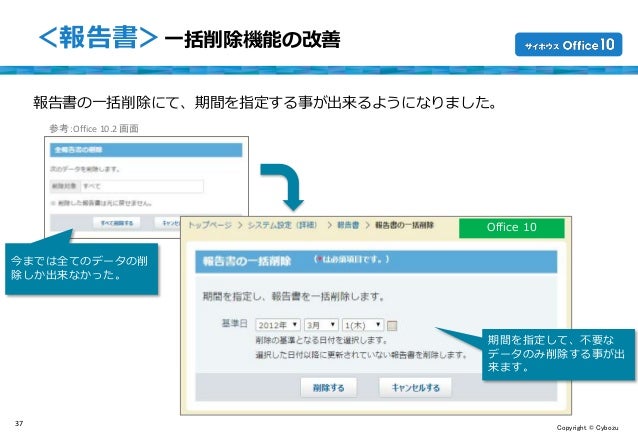Click the すべて field in old delete dialog
Viewport: 638px width, 442px height.
click(142, 186)
